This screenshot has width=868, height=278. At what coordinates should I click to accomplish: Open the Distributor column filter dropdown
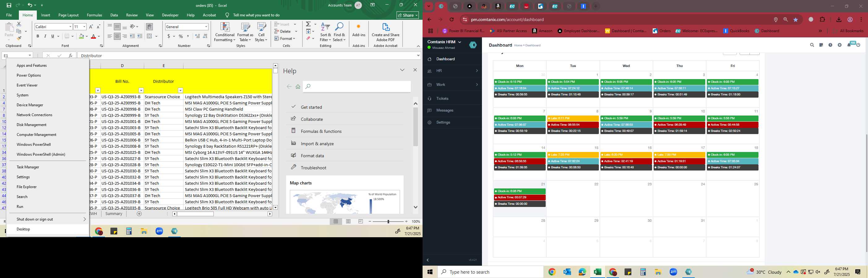(x=181, y=90)
